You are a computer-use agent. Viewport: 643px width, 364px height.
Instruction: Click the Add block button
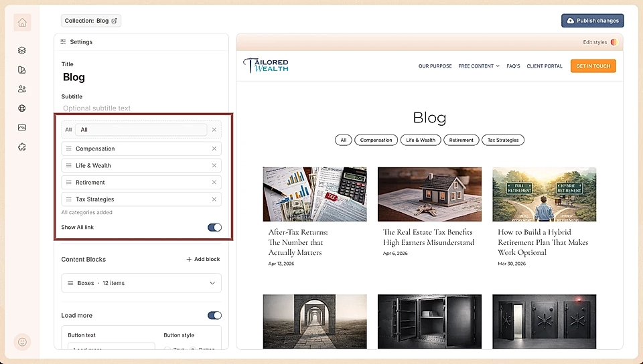pos(203,259)
